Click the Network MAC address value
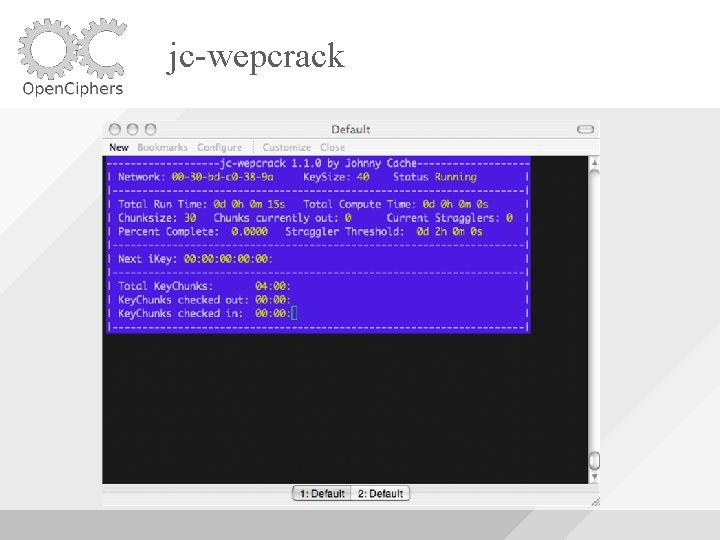The width and height of the screenshot is (720, 540). [222, 177]
